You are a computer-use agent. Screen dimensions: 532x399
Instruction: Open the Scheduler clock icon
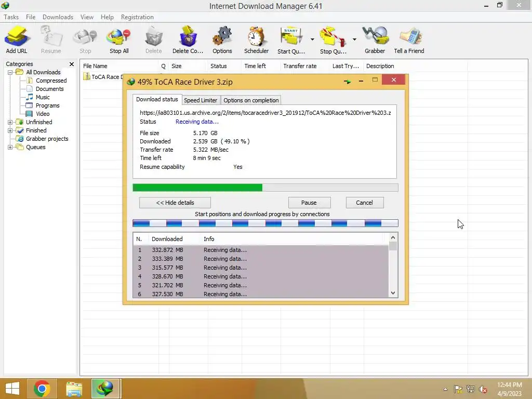click(x=256, y=39)
